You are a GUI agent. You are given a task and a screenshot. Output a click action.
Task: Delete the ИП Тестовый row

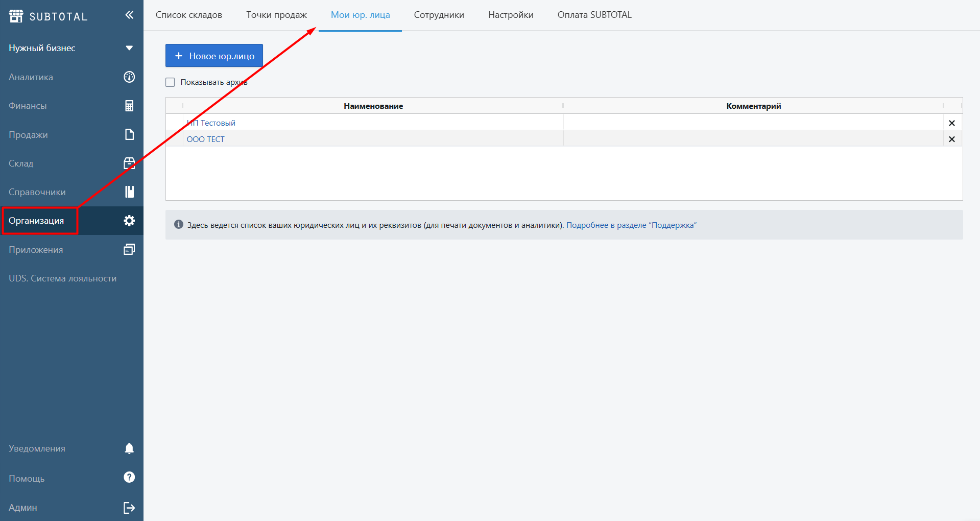click(951, 123)
